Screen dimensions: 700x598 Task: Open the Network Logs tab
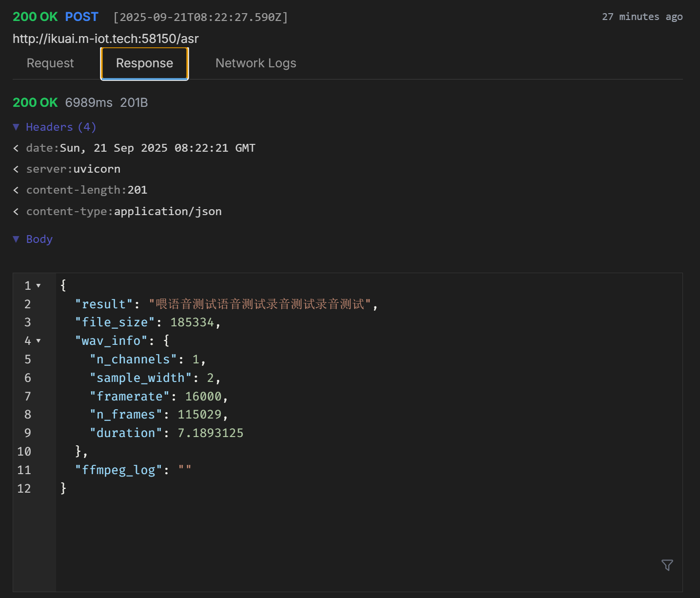[255, 63]
